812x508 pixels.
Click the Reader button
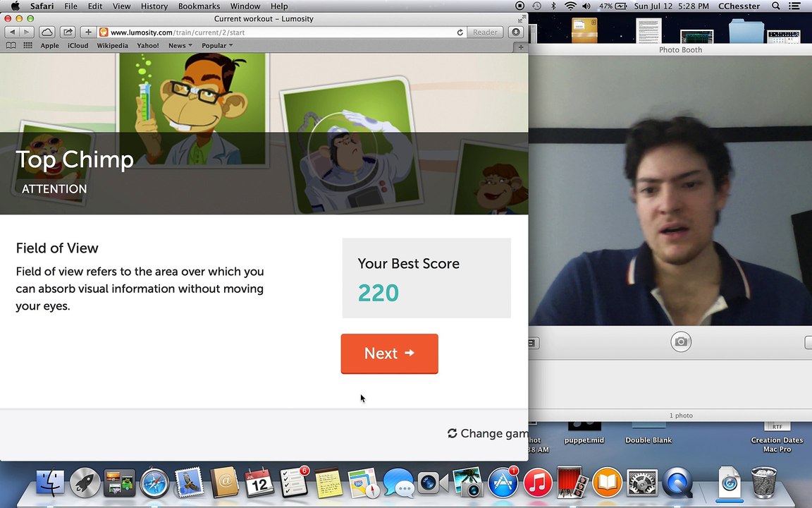tap(485, 32)
